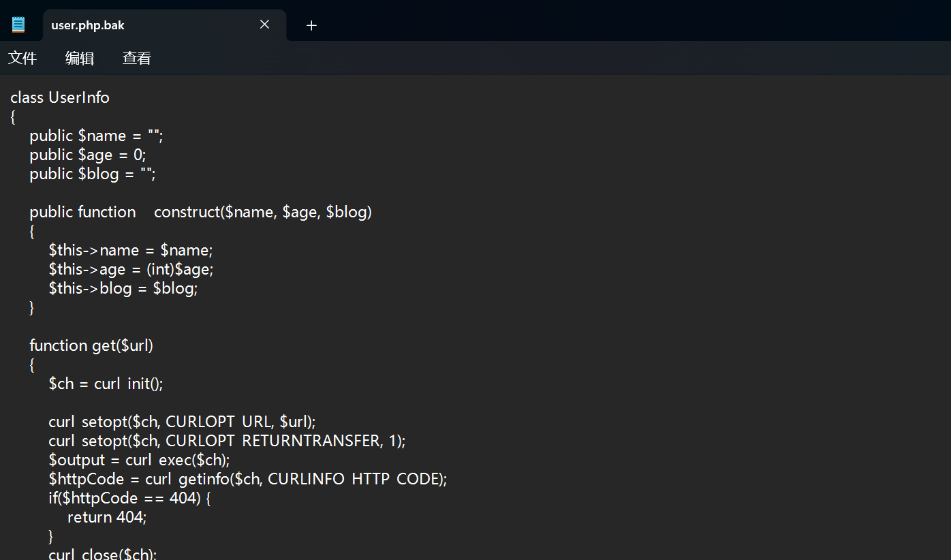Open the 编辑 menu
Image resolution: width=951 pixels, height=560 pixels.
(x=80, y=59)
